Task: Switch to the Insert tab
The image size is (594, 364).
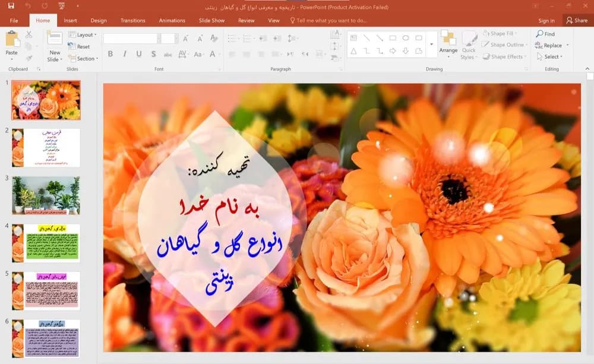Action: point(70,20)
